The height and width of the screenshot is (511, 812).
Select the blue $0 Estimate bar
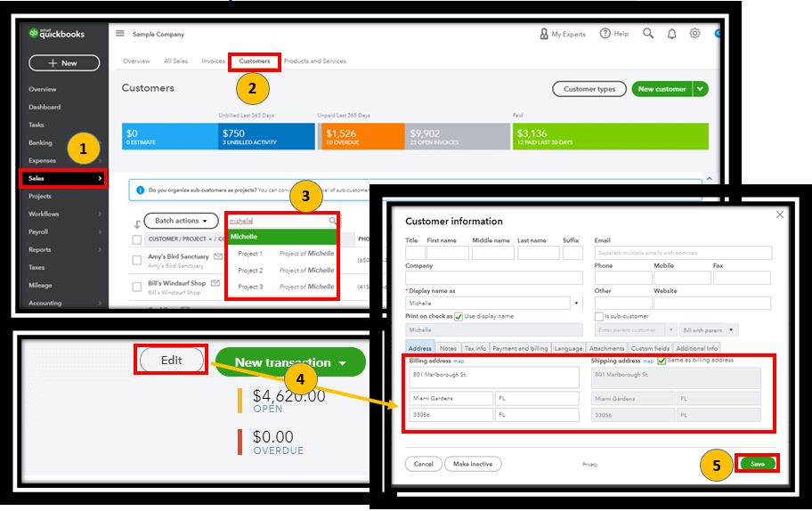(170, 137)
